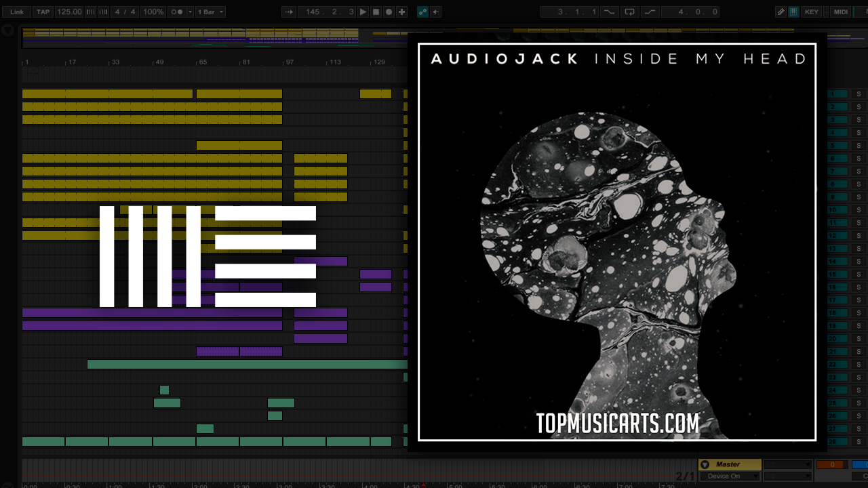868x488 pixels.
Task: Select the Master track title
Action: coord(728,464)
